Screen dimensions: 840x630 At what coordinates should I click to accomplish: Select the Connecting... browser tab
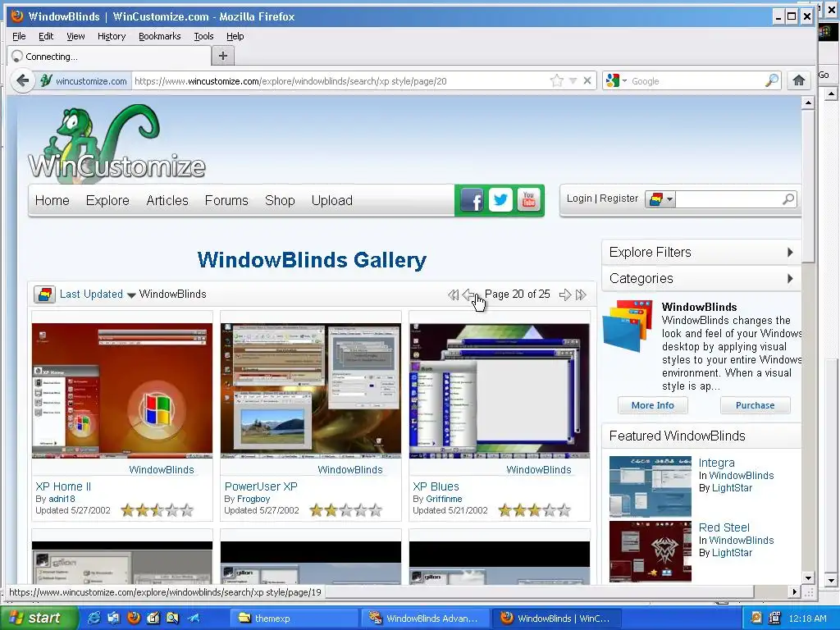109,57
